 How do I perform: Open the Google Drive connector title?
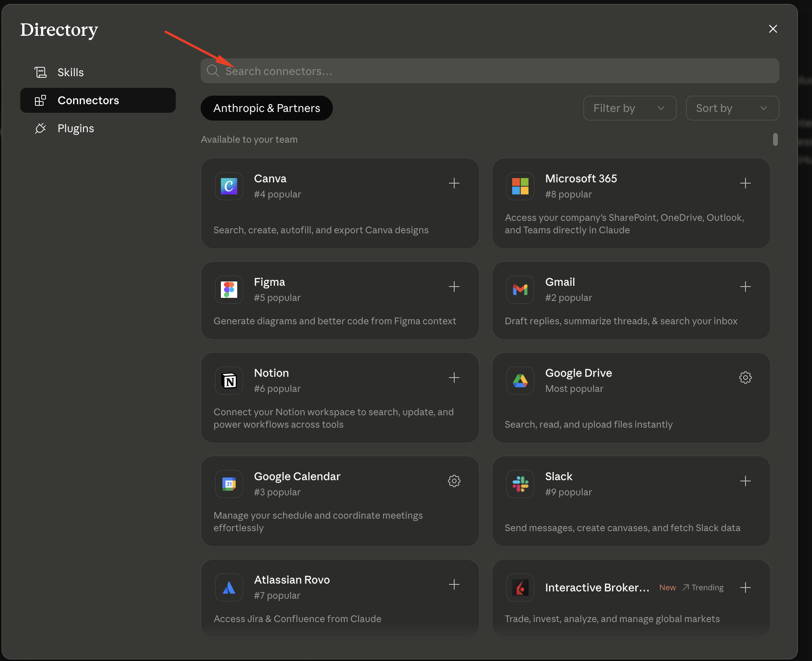pos(579,373)
